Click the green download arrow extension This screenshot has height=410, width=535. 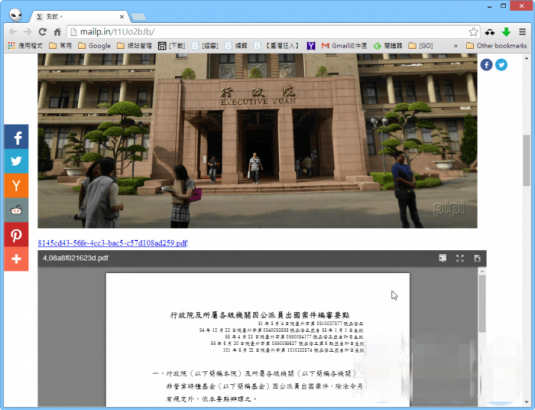[506, 32]
